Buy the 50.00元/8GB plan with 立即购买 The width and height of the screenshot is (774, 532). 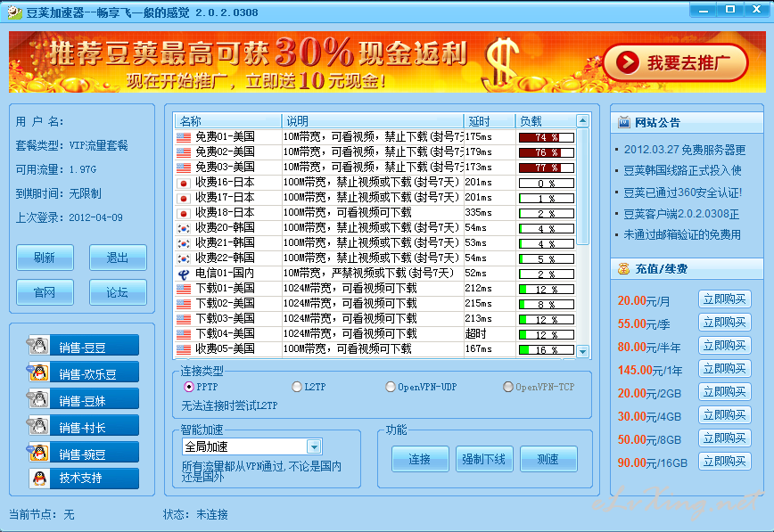pyautogui.click(x=725, y=438)
